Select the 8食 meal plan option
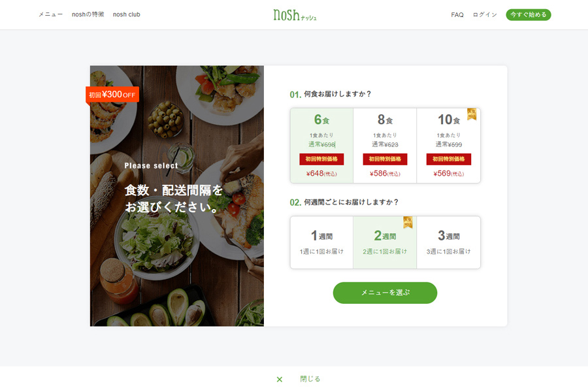The width and height of the screenshot is (588, 392). [x=385, y=146]
